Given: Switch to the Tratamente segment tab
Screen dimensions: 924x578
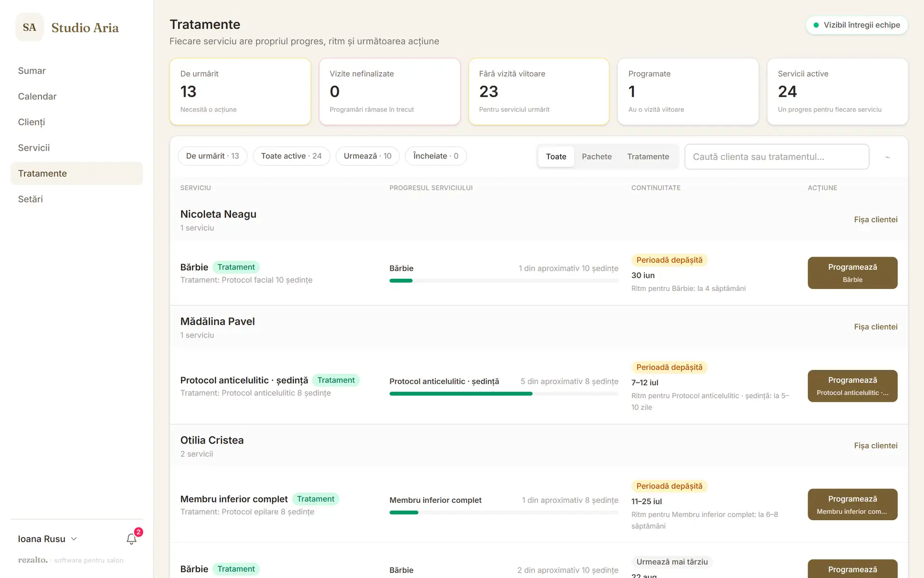Looking at the screenshot, I should 648,157.
